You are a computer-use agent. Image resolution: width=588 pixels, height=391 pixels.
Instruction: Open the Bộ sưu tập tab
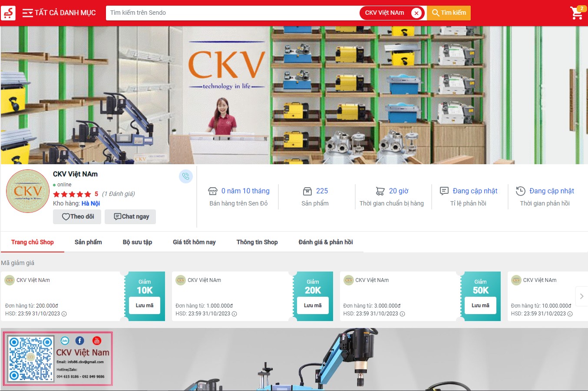click(x=137, y=242)
